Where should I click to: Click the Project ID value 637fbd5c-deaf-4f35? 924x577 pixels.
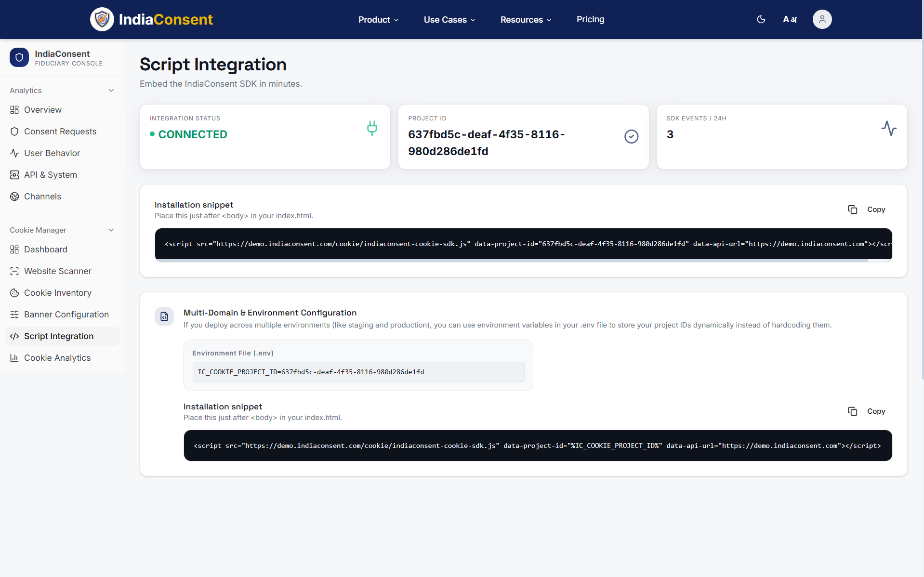pos(487,143)
